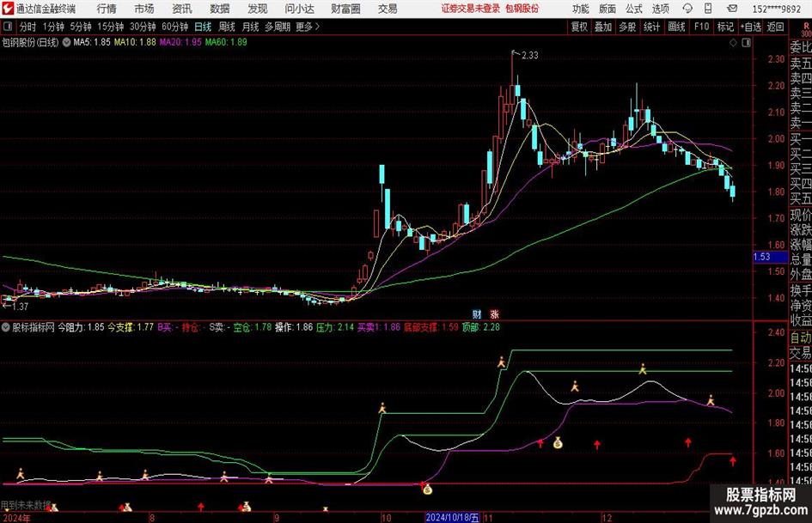The width and height of the screenshot is (812, 523).
Task: Click the 标记 mark button
Action: (x=725, y=27)
